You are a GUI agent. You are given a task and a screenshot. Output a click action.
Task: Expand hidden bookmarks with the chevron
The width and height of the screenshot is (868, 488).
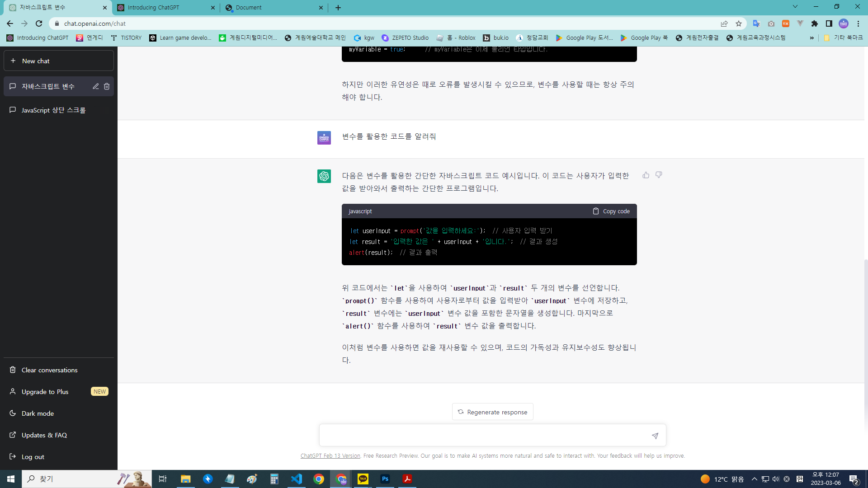coord(812,38)
